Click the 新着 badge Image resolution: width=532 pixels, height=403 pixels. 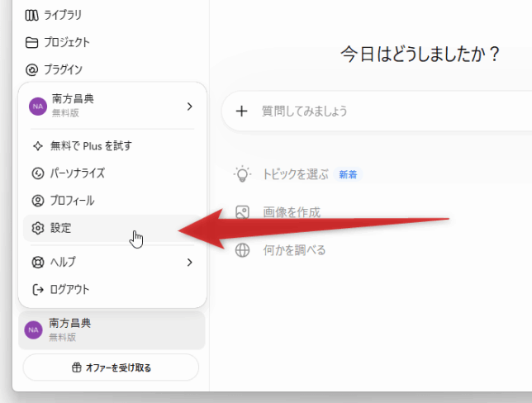348,175
